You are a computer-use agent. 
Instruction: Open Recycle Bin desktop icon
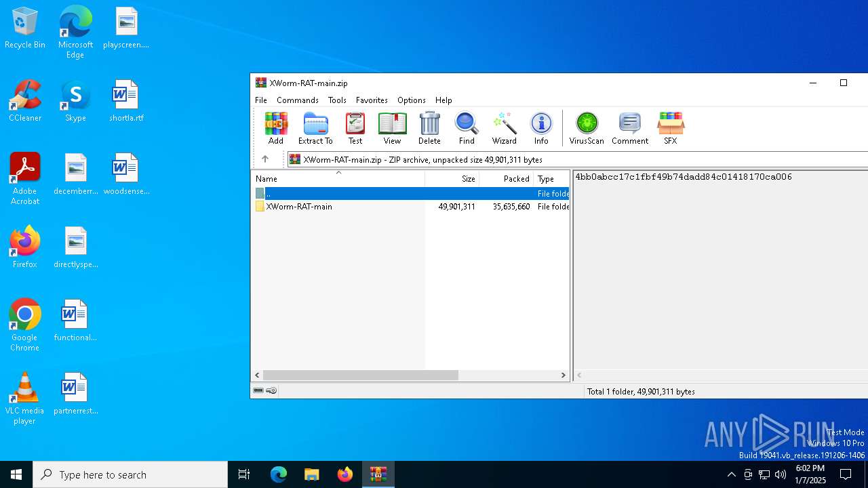(25, 28)
